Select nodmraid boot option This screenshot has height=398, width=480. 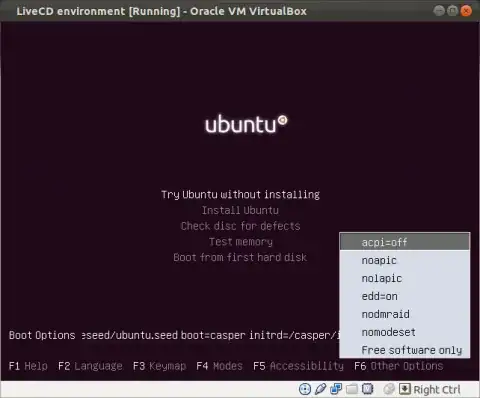405,314
